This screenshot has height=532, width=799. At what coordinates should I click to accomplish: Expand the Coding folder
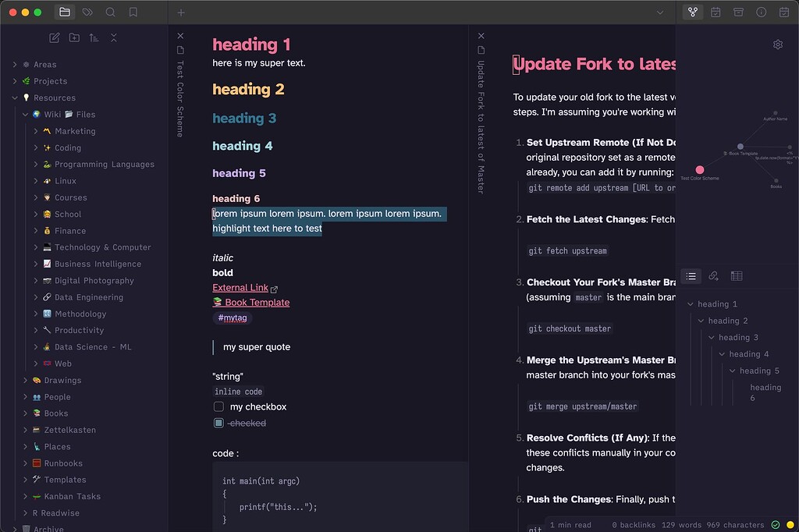[x=36, y=147]
